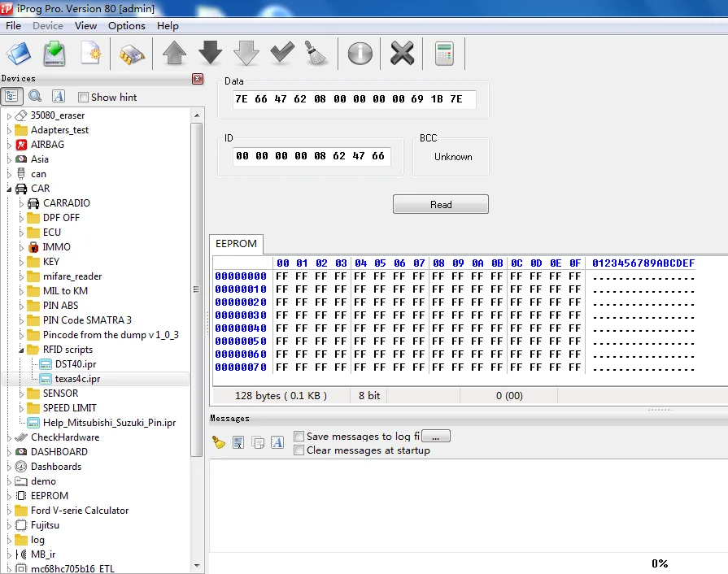The image size is (728, 574).
Task: Click the X stop toolbar icon
Action: coord(402,53)
